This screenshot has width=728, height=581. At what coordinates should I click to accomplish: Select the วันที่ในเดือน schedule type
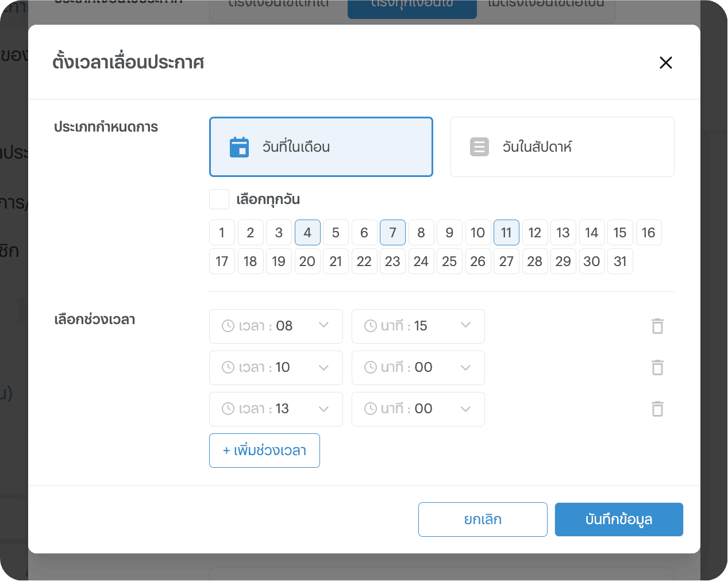[x=321, y=147]
